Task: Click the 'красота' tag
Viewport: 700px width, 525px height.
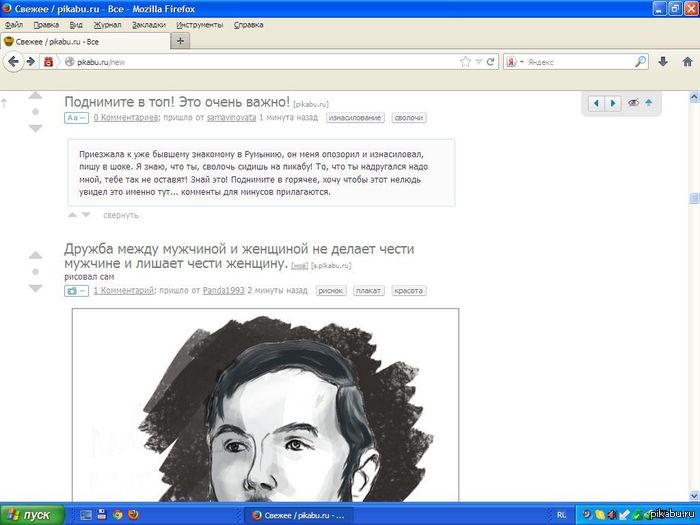Action: coord(409,291)
